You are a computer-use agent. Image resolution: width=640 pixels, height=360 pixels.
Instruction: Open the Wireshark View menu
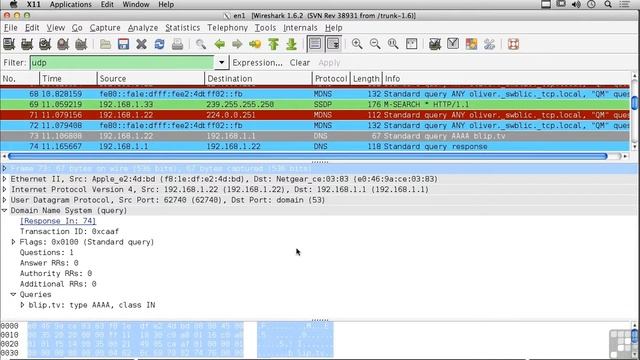(x=56, y=28)
